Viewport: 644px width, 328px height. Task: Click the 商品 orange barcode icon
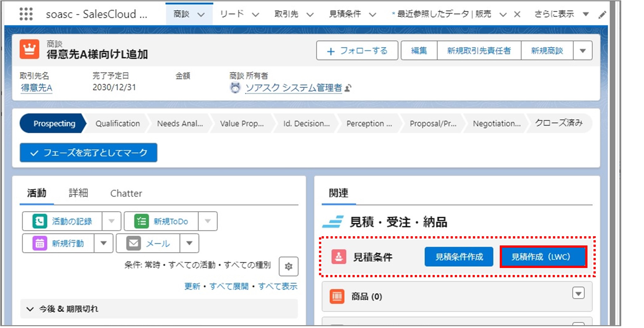coord(337,297)
